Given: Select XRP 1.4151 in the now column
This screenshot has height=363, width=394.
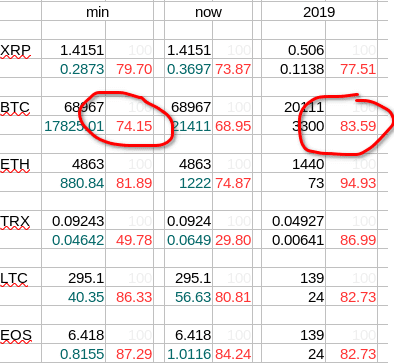Looking at the screenshot, I should [x=188, y=50].
